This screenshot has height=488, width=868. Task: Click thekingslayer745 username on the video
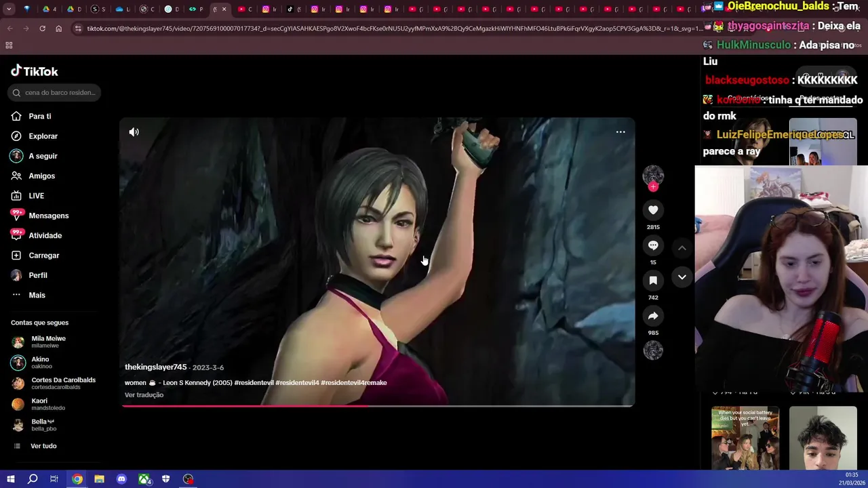tap(155, 367)
